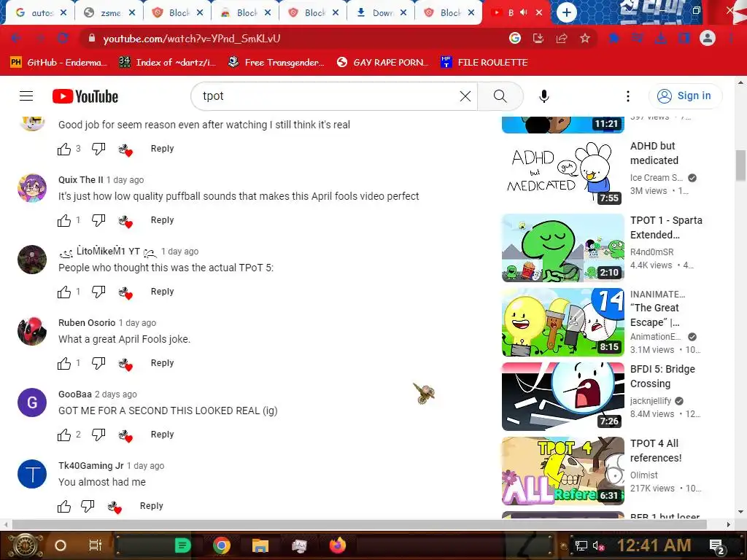
Task: Open the R4nd0mSR channel name
Action: [651, 252]
